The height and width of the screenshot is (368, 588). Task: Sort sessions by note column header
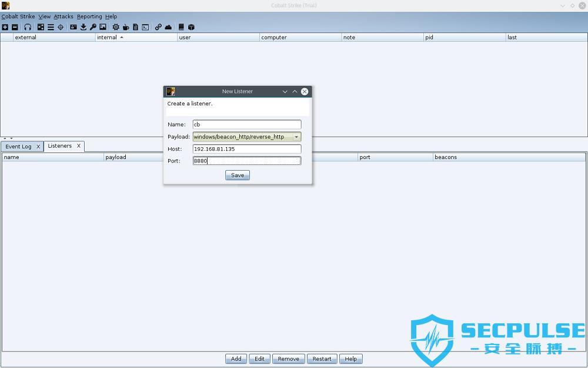pos(383,37)
